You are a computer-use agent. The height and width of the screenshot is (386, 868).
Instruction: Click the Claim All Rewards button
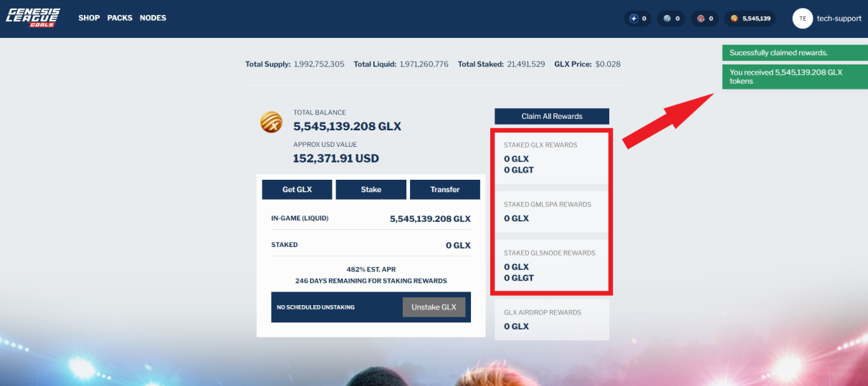click(552, 116)
